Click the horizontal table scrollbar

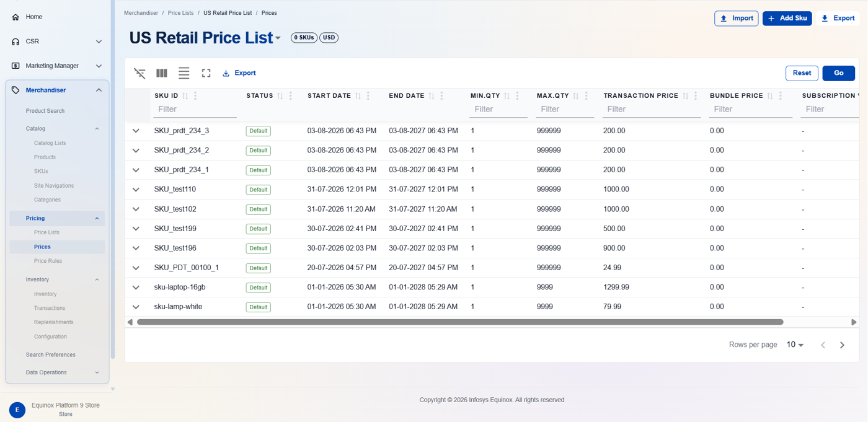click(460, 322)
